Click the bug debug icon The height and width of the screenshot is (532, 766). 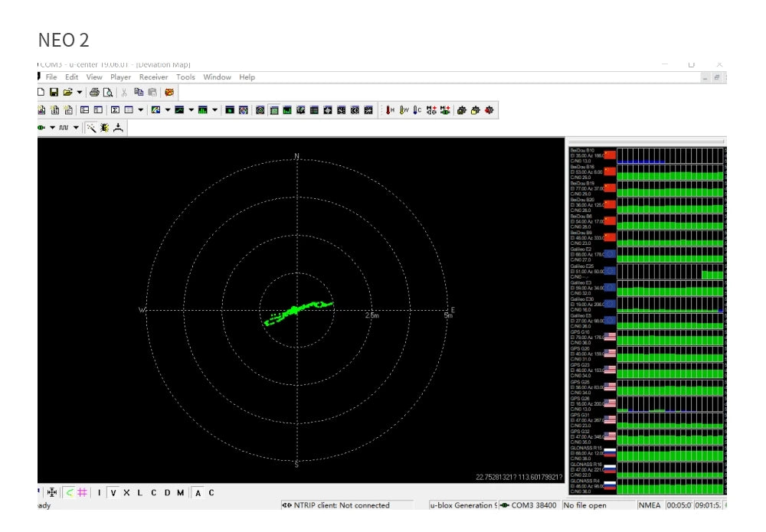coord(104,128)
